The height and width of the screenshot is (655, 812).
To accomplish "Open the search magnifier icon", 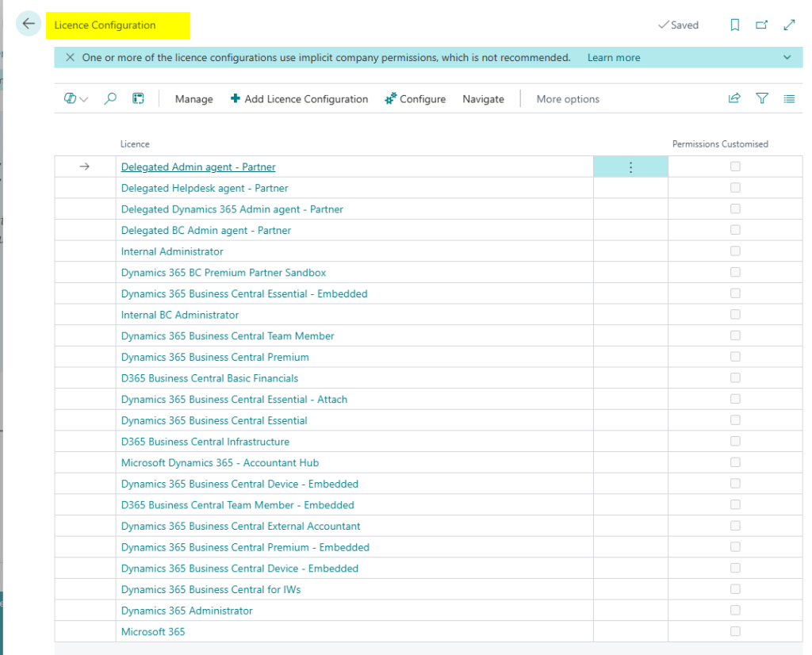I will point(110,98).
